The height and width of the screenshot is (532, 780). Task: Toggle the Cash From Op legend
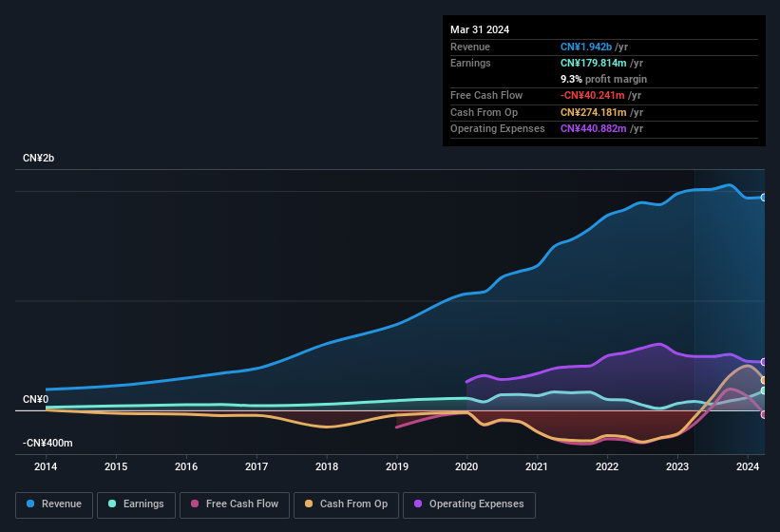[x=346, y=504]
